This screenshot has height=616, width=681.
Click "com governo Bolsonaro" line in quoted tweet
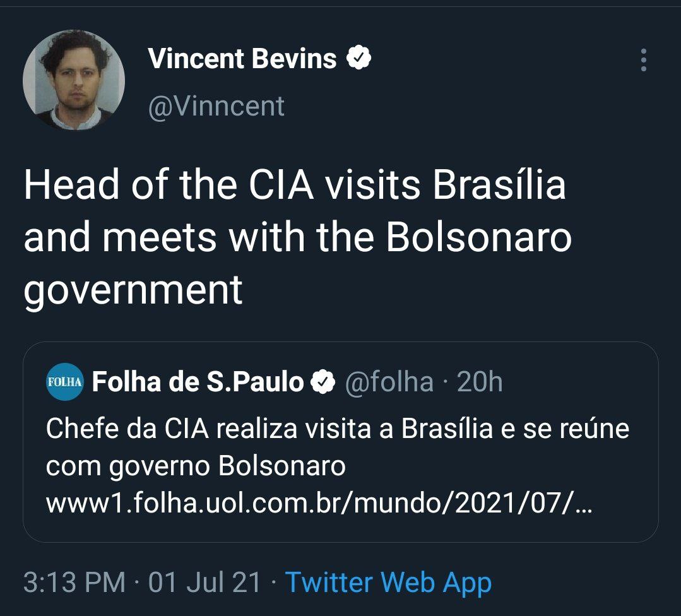pyautogui.click(x=196, y=466)
